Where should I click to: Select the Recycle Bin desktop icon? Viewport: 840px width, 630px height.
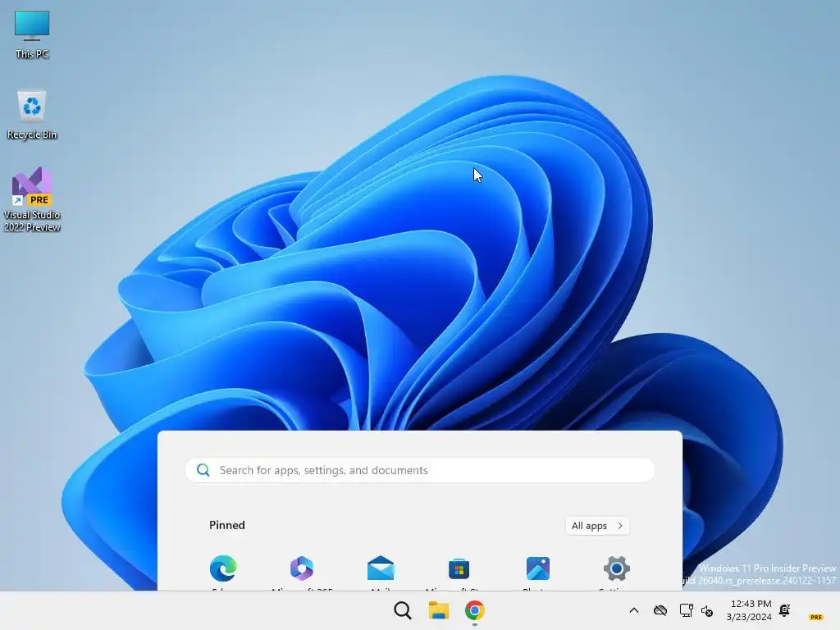[x=32, y=115]
